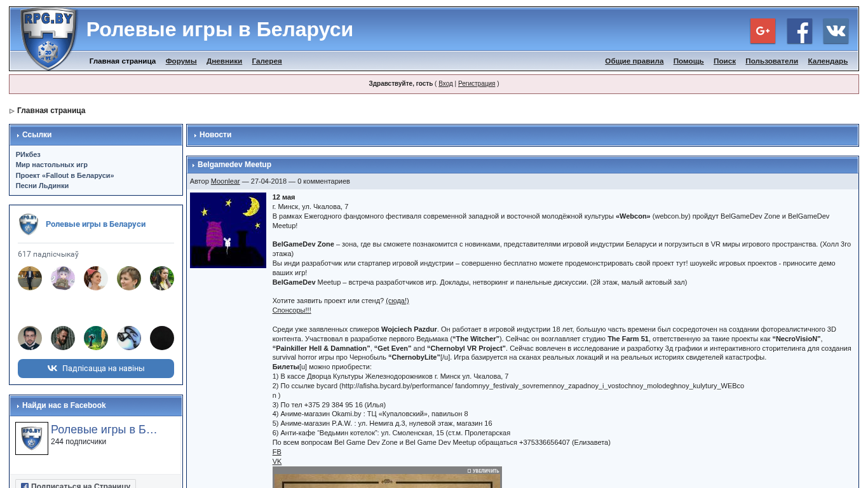Open second subscriber avatar in bottom row

[63, 338]
